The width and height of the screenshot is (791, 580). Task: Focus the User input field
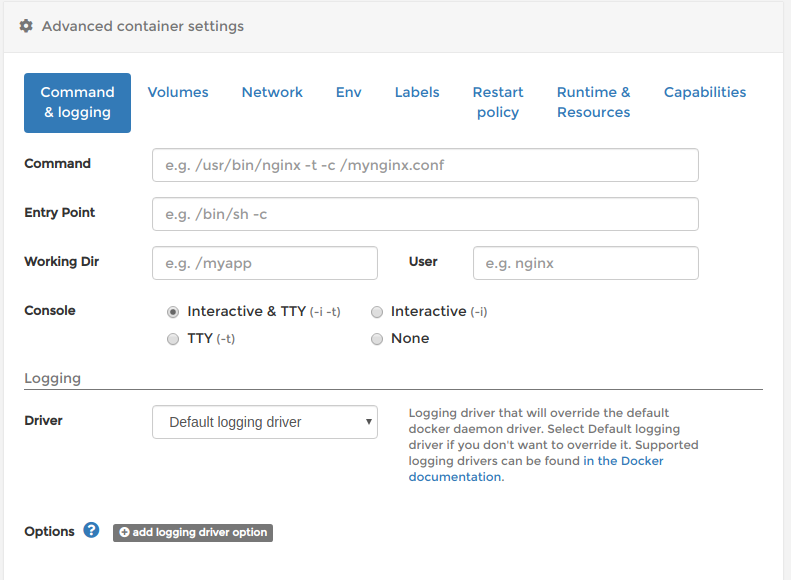coord(585,263)
